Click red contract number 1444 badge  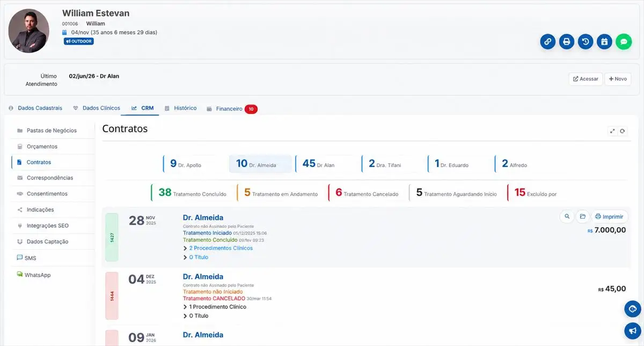[x=112, y=296]
